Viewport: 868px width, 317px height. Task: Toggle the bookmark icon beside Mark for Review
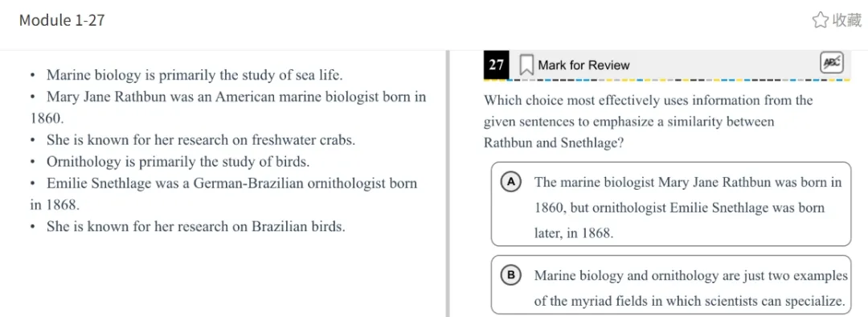click(x=526, y=65)
